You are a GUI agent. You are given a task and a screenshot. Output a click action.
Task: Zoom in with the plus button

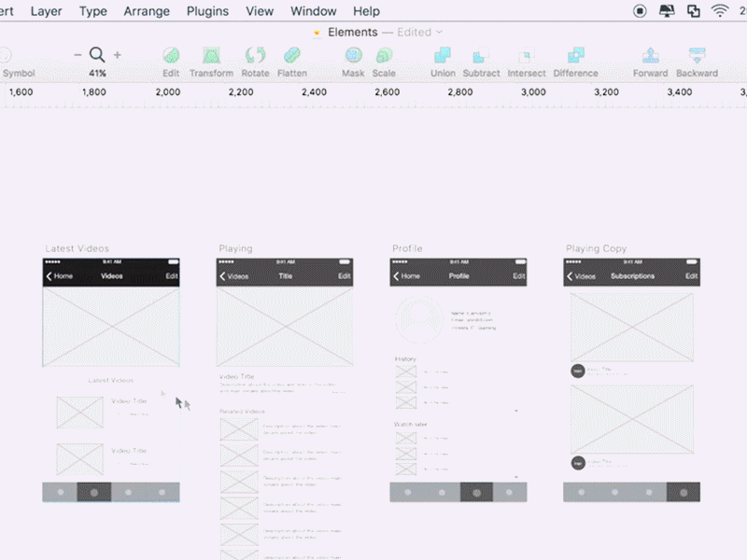[x=117, y=54]
